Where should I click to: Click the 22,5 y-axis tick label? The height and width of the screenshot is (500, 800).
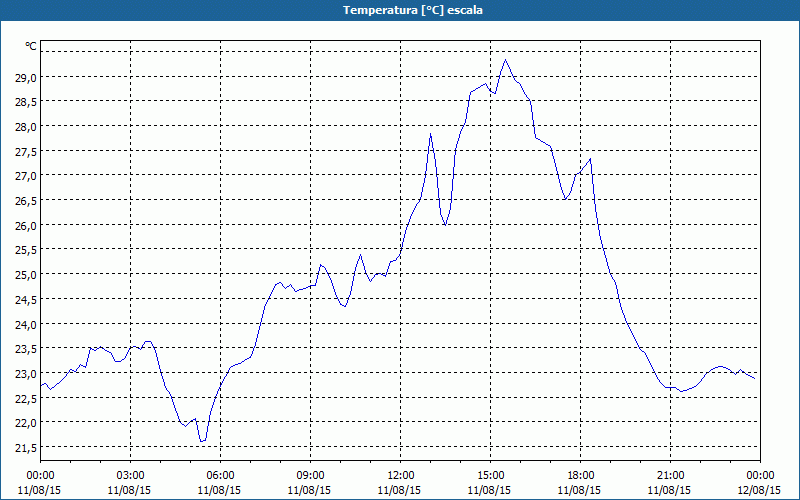tap(28, 398)
